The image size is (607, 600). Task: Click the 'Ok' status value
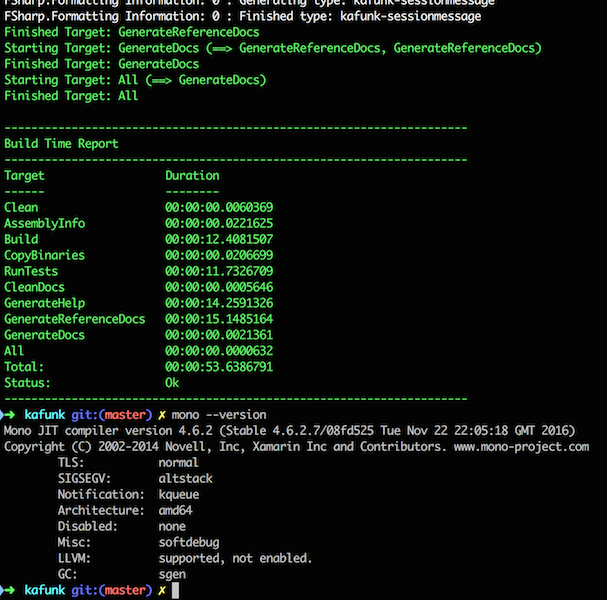tap(172, 383)
